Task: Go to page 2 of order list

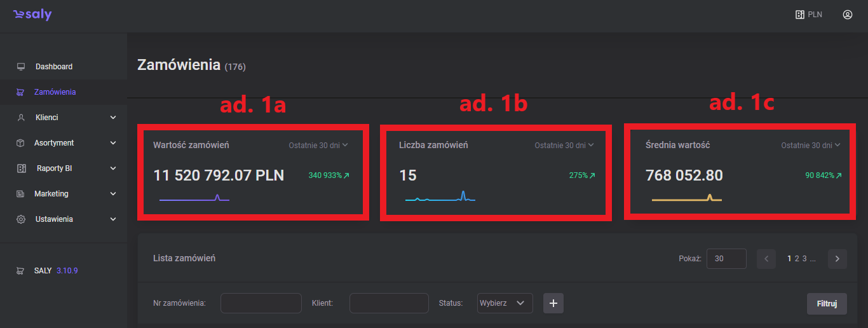Action: (x=797, y=259)
